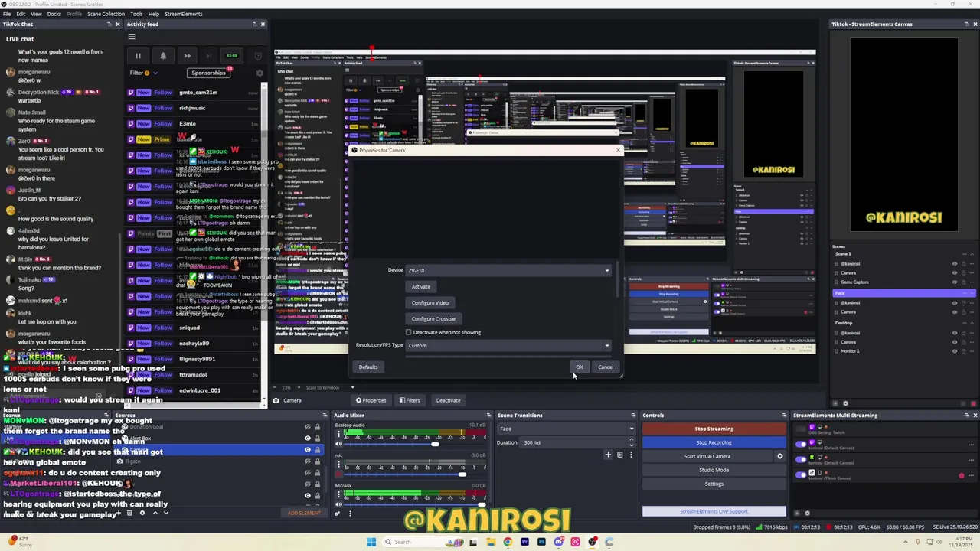Lock toggle for Alert Box source
Viewport: 980px width, 551px height.
(318, 439)
